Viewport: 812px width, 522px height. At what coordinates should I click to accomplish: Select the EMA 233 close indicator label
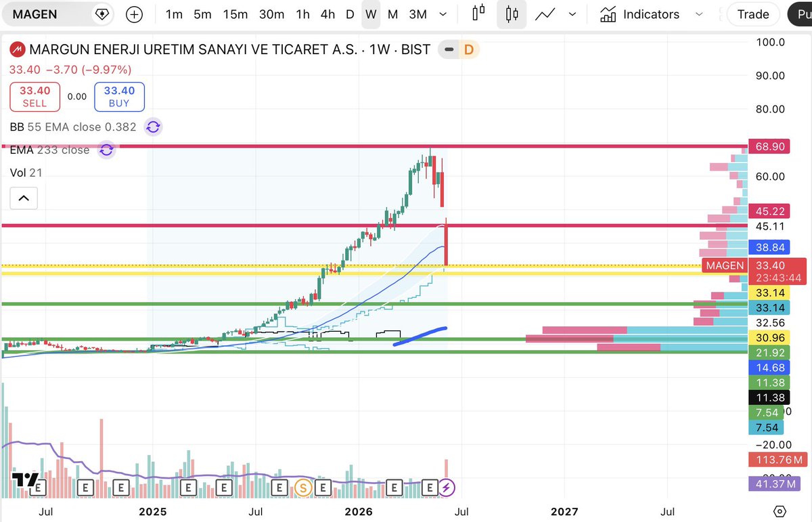pyautogui.click(x=49, y=150)
